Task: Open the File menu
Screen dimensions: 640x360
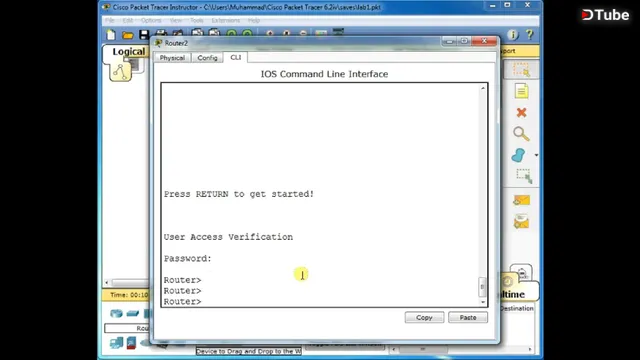Action: point(109,20)
